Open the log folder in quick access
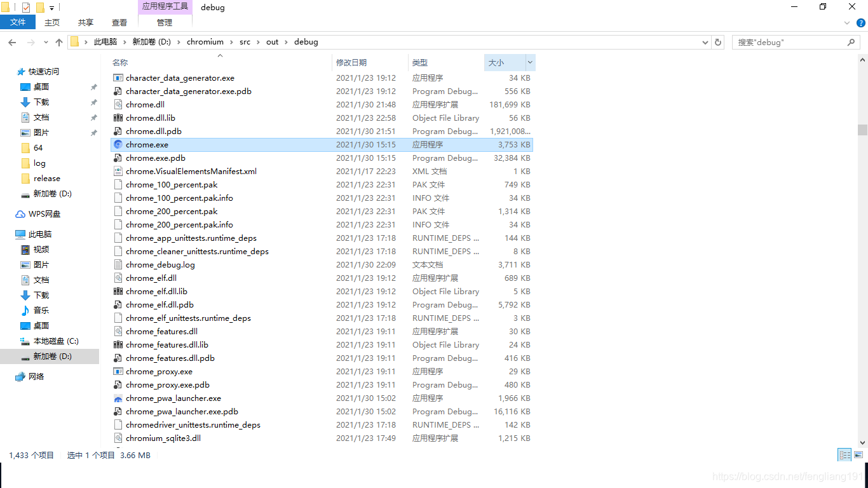868x488 pixels. coord(39,163)
